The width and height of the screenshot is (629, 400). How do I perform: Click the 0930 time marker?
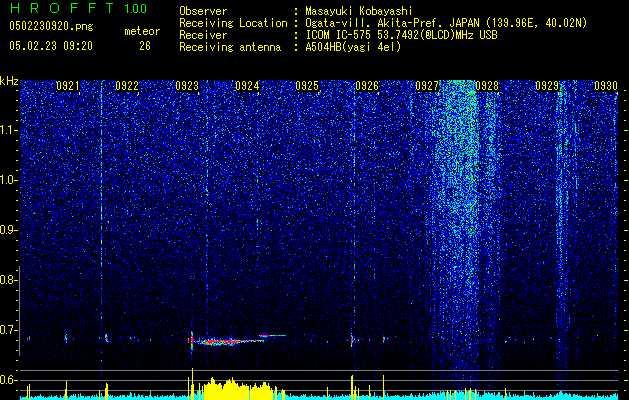point(606,86)
